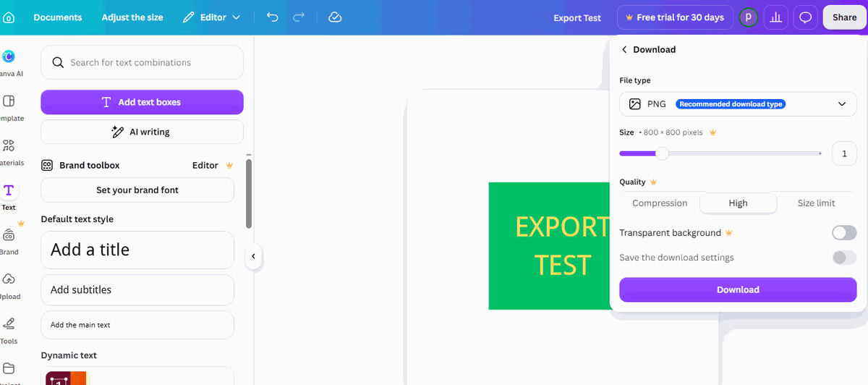Click Add the main text style

tap(137, 325)
